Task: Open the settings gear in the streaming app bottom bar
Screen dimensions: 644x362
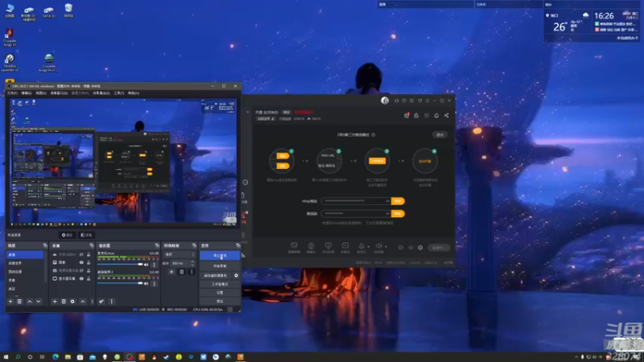Action: pyautogui.click(x=420, y=248)
